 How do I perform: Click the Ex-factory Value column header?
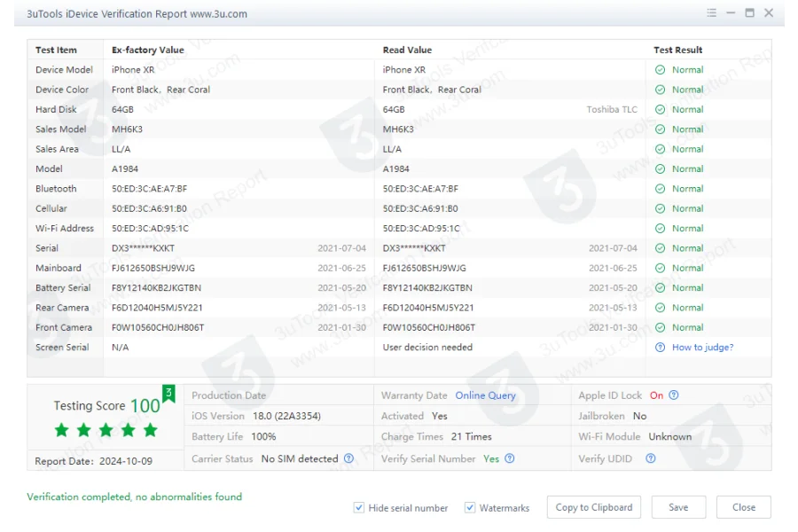tap(147, 50)
